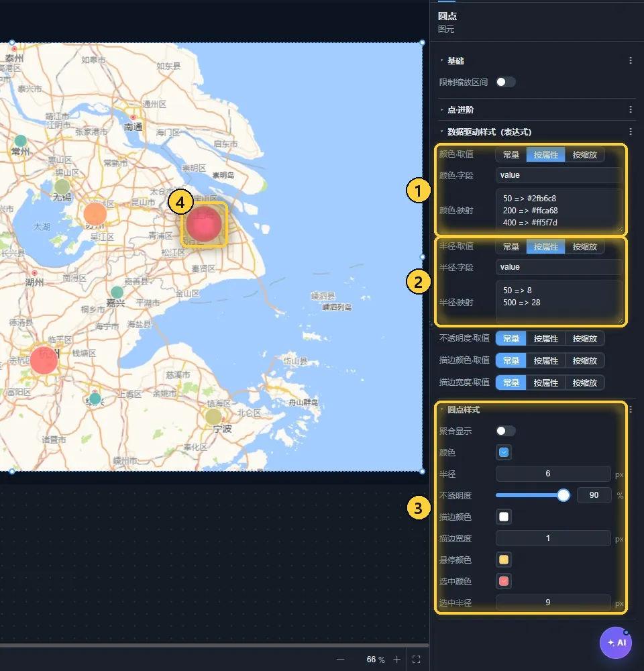This screenshot has height=671, width=644.
Task: Set 半径·取值 to 常量
Action: click(511, 246)
